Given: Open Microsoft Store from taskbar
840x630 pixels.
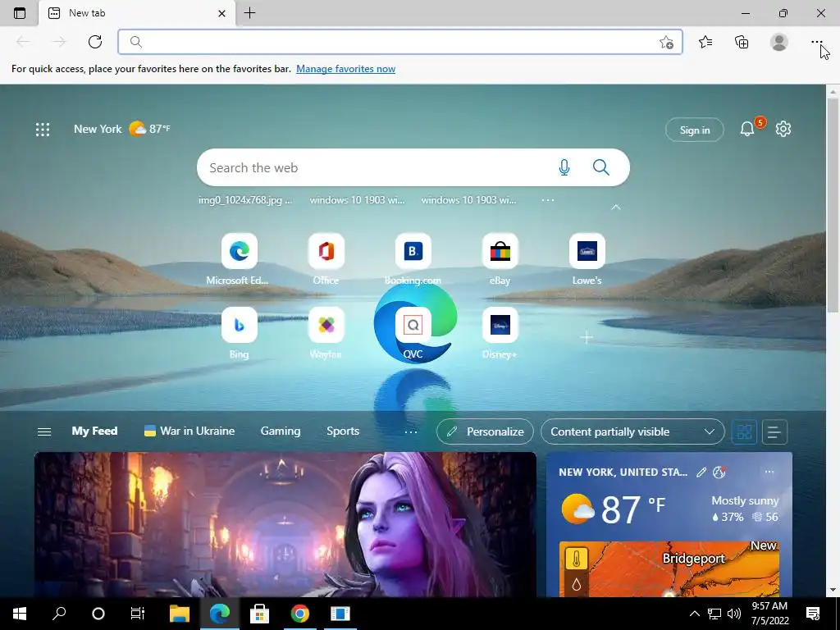Looking at the screenshot, I should pos(259,614).
